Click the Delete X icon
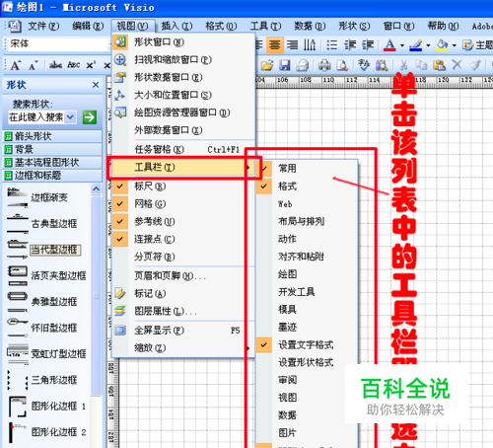The image size is (493, 448). coord(457,65)
